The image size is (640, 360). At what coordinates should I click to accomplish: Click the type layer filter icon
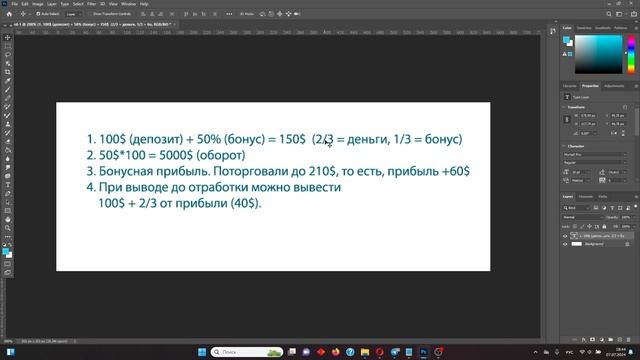click(612, 208)
